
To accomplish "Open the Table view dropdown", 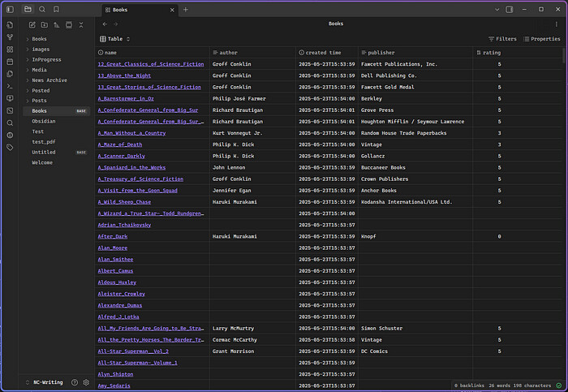I will [114, 38].
